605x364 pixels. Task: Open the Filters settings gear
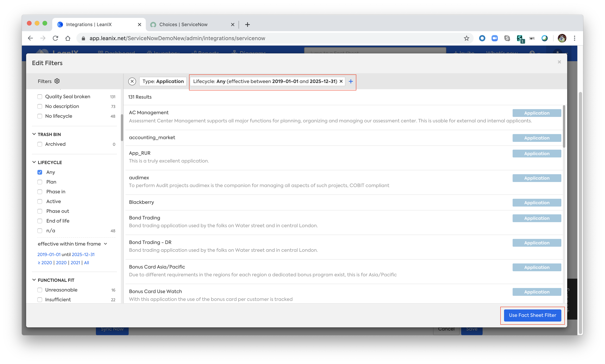[x=57, y=81]
